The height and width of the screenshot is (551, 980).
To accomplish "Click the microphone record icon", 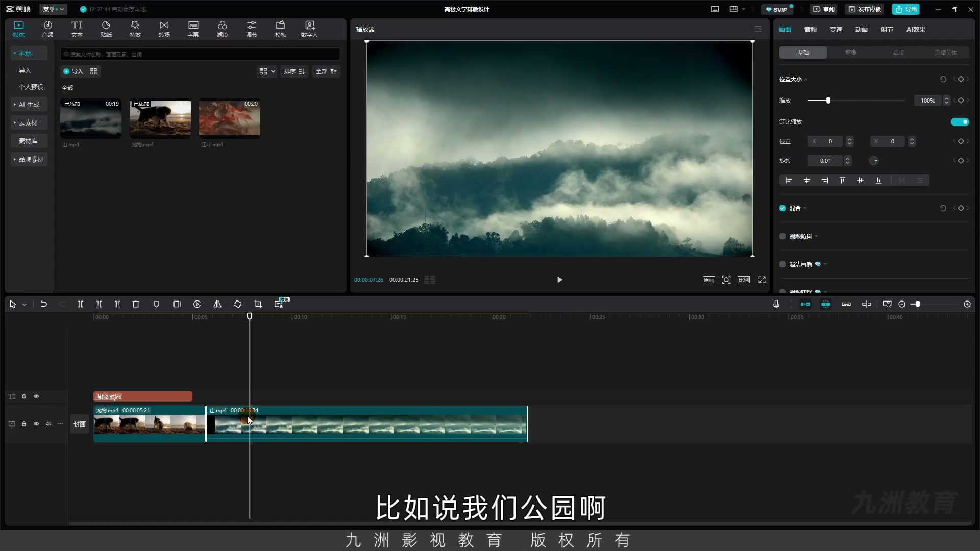I will click(x=776, y=304).
